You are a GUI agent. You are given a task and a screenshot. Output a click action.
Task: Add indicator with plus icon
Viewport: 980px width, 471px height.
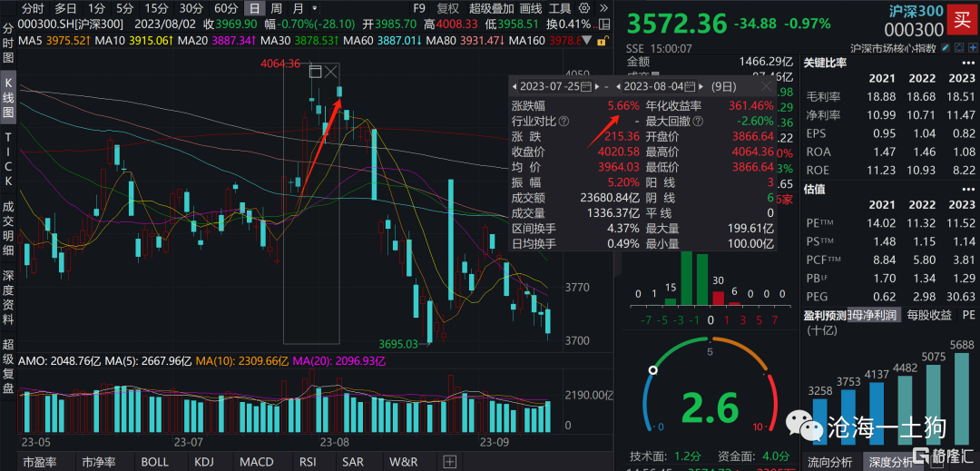coord(449,462)
